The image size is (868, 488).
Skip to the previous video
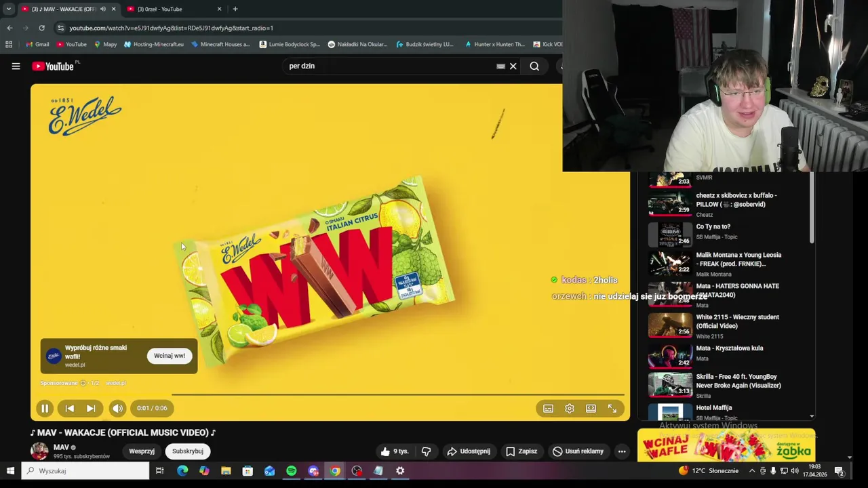69,408
